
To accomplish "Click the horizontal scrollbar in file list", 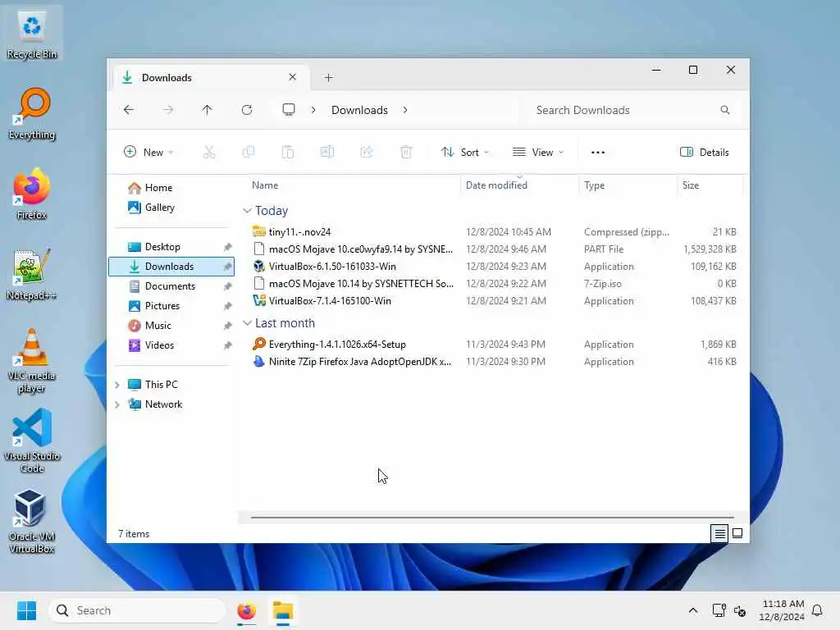I will click(492, 518).
